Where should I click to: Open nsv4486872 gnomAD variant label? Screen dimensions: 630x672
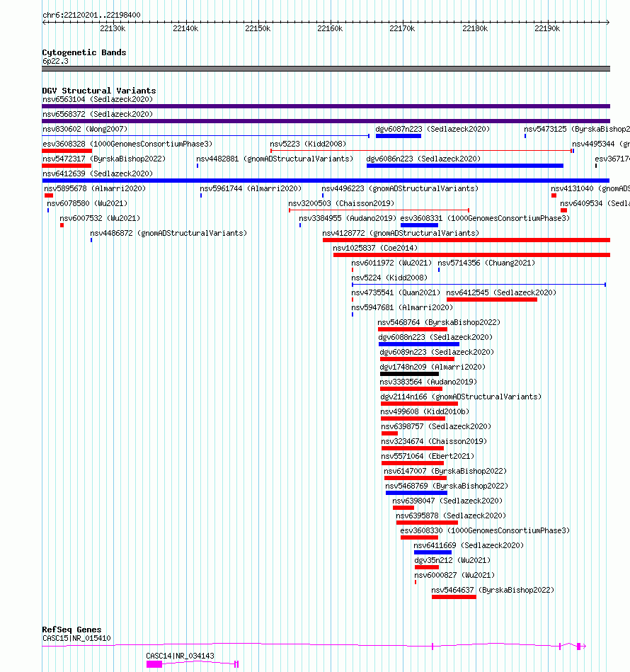pos(168,233)
